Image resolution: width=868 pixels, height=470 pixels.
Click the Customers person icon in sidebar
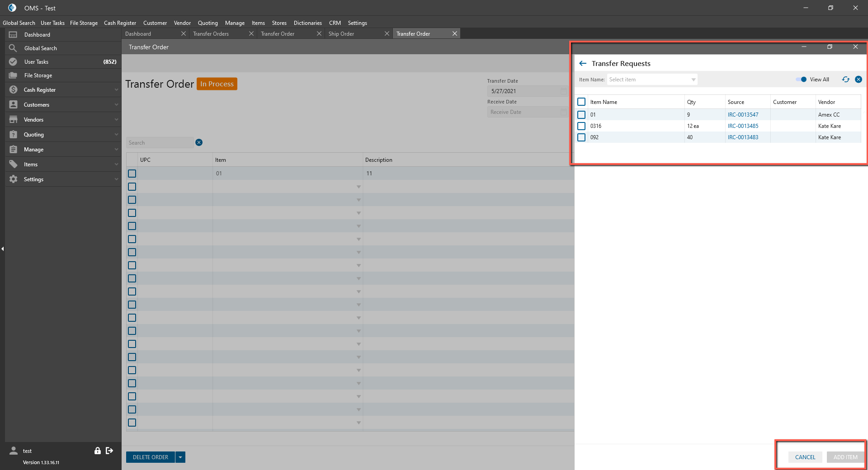click(14, 105)
